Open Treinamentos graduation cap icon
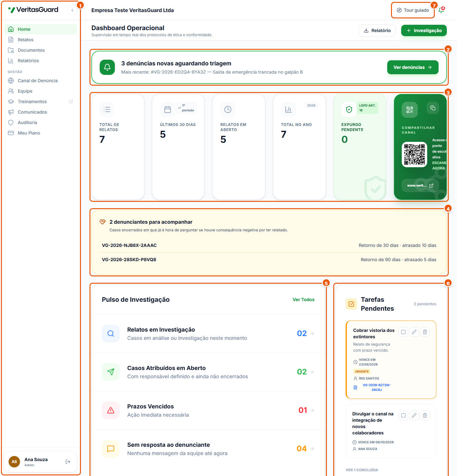The width and height of the screenshot is (457, 476). [x=11, y=102]
